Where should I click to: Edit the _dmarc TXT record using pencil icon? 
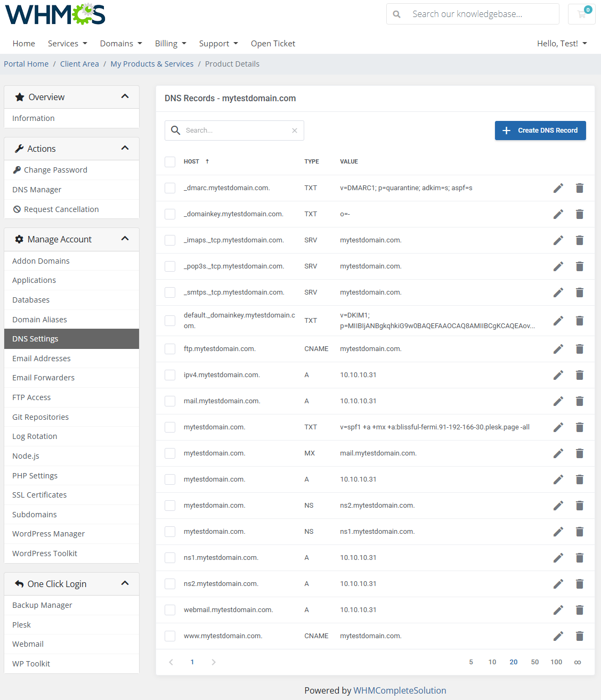point(558,188)
